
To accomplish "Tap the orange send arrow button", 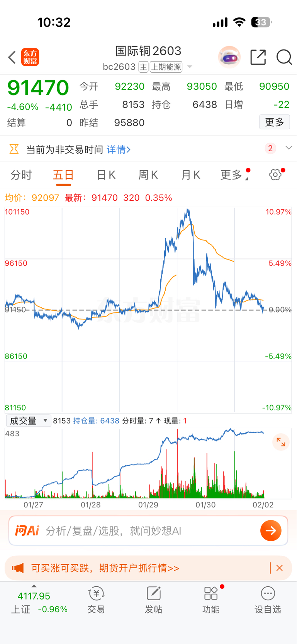I will [271, 531].
